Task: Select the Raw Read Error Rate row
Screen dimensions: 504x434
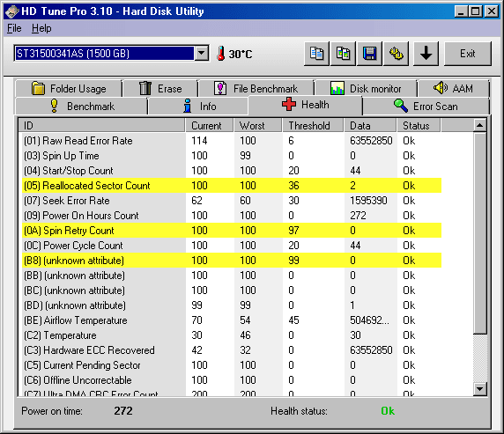Action: pyautogui.click(x=232, y=141)
